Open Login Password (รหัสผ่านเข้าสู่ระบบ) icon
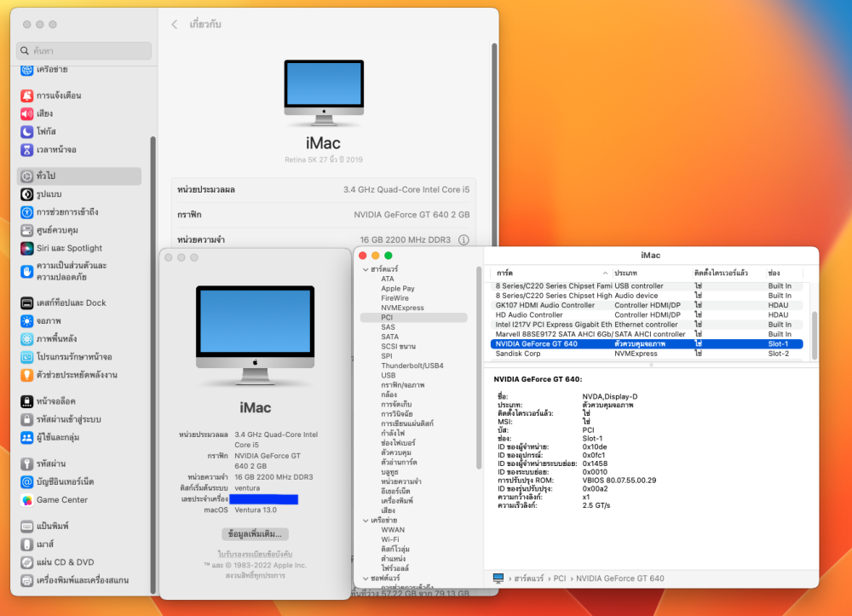This screenshot has width=852, height=616. [x=26, y=419]
